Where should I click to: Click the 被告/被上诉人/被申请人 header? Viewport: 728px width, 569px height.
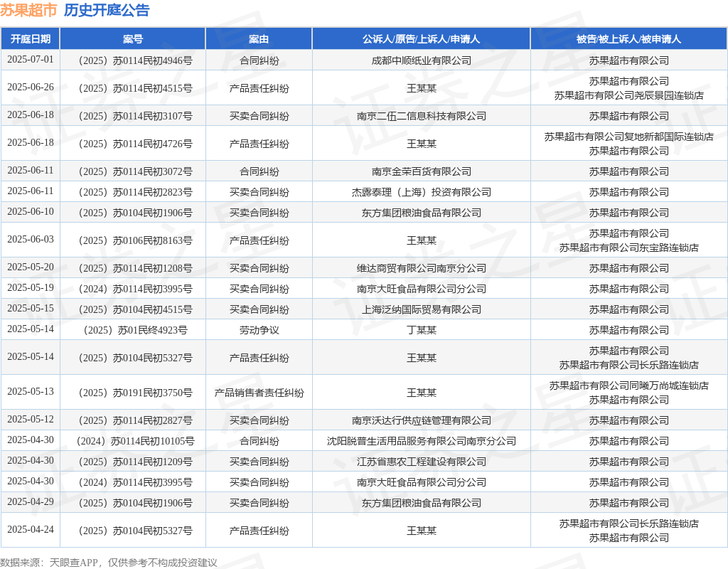click(628, 39)
